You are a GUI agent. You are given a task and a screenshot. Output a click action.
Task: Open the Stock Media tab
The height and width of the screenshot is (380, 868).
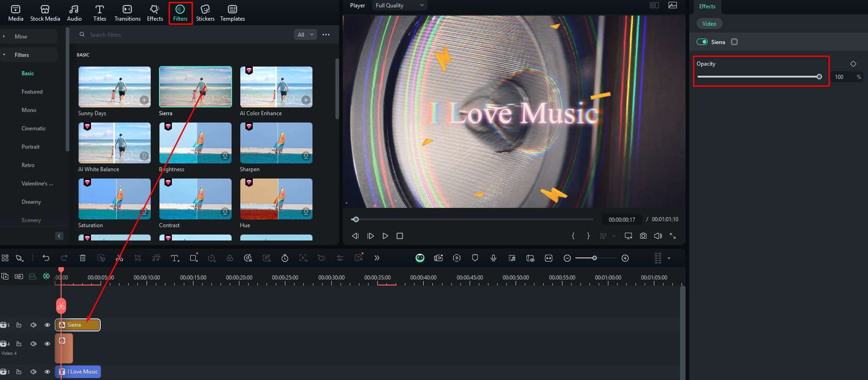click(45, 13)
